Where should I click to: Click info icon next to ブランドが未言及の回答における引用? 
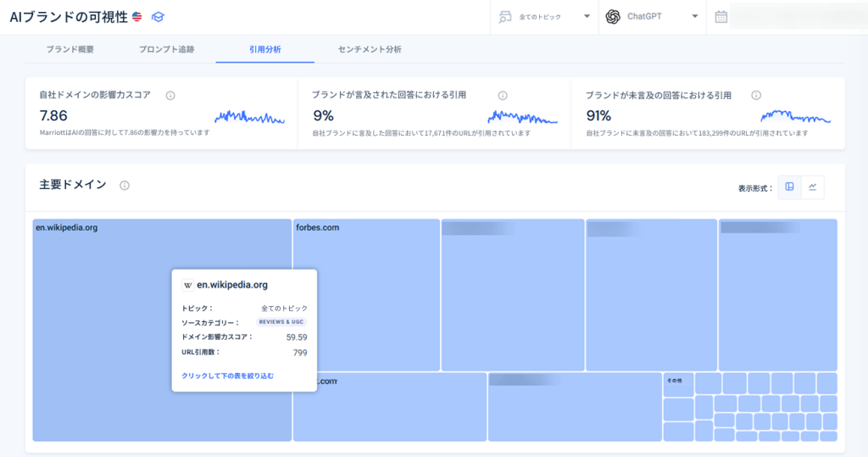pyautogui.click(x=756, y=95)
